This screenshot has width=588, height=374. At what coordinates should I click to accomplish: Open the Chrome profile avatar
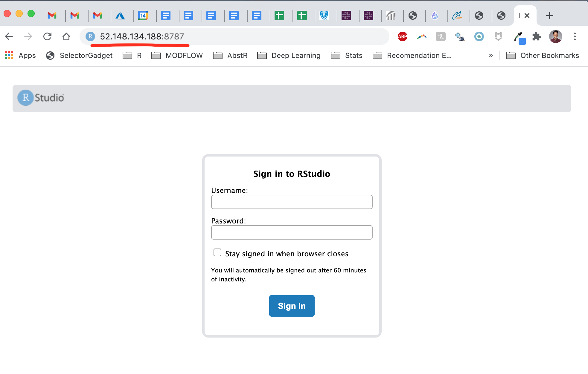click(555, 36)
